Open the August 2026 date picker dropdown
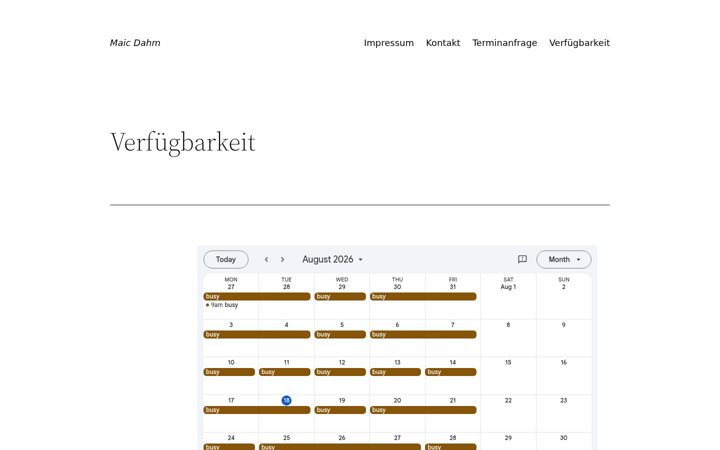 pyautogui.click(x=332, y=259)
